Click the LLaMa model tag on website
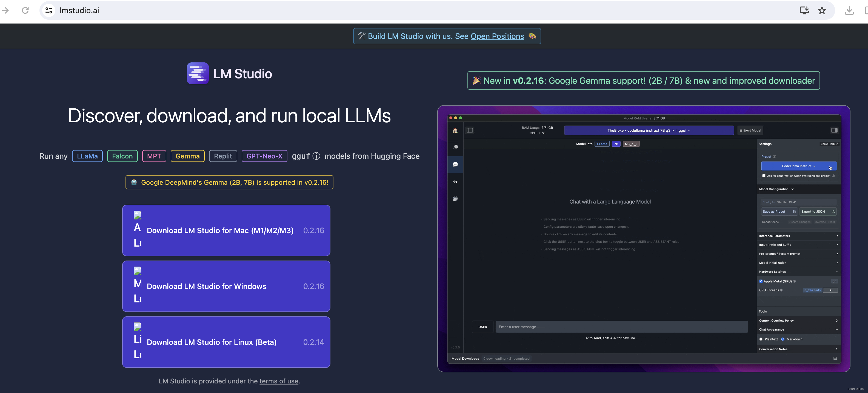The height and width of the screenshot is (393, 868). [87, 156]
